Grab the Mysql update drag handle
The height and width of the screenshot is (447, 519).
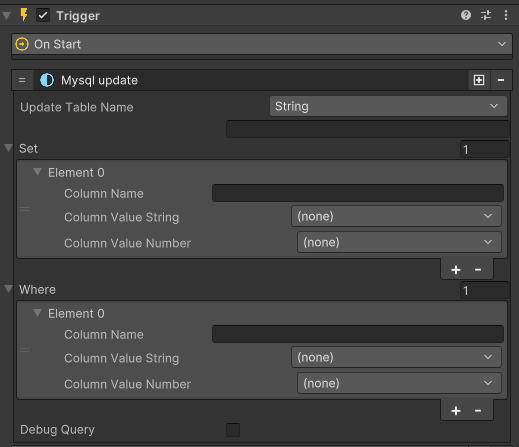[22, 80]
